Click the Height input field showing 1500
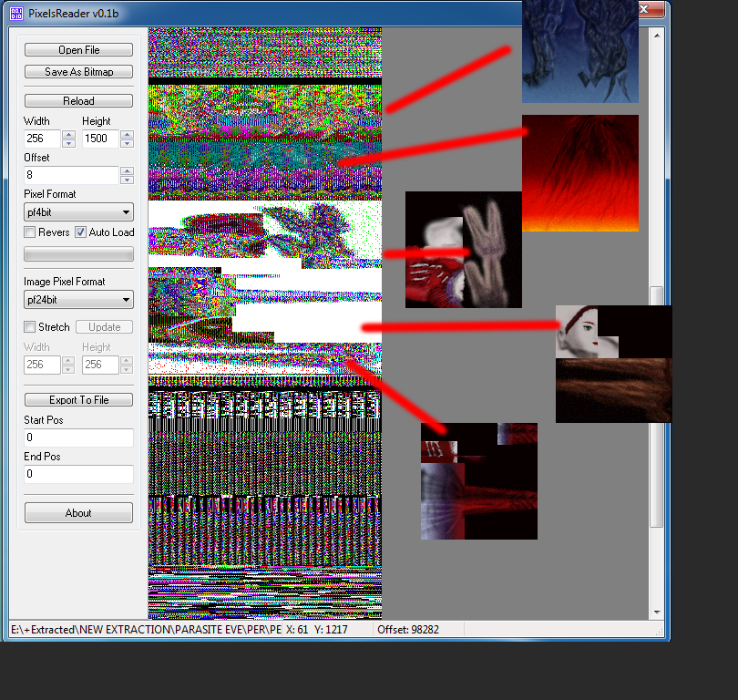The height and width of the screenshot is (700, 738). pos(100,139)
